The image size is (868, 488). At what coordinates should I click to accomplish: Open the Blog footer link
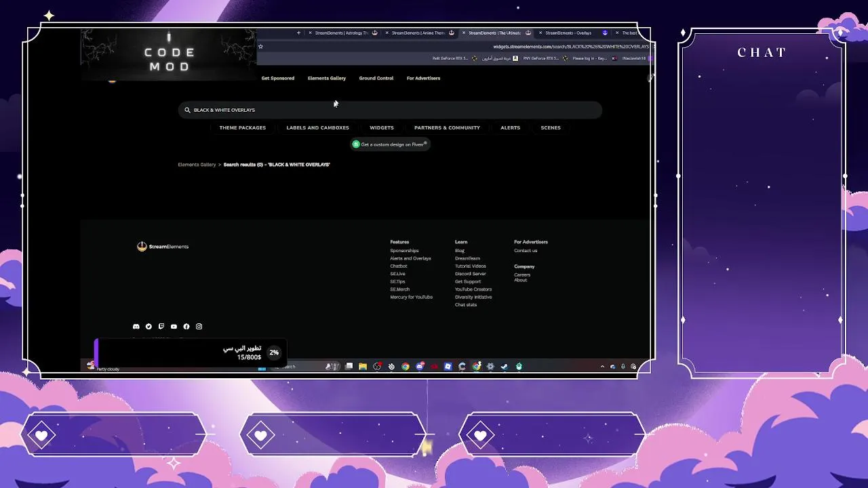[x=460, y=251]
